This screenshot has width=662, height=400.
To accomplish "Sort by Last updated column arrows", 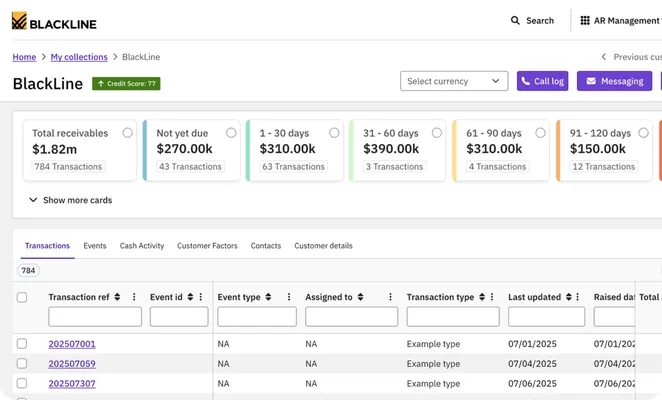I will (x=569, y=297).
